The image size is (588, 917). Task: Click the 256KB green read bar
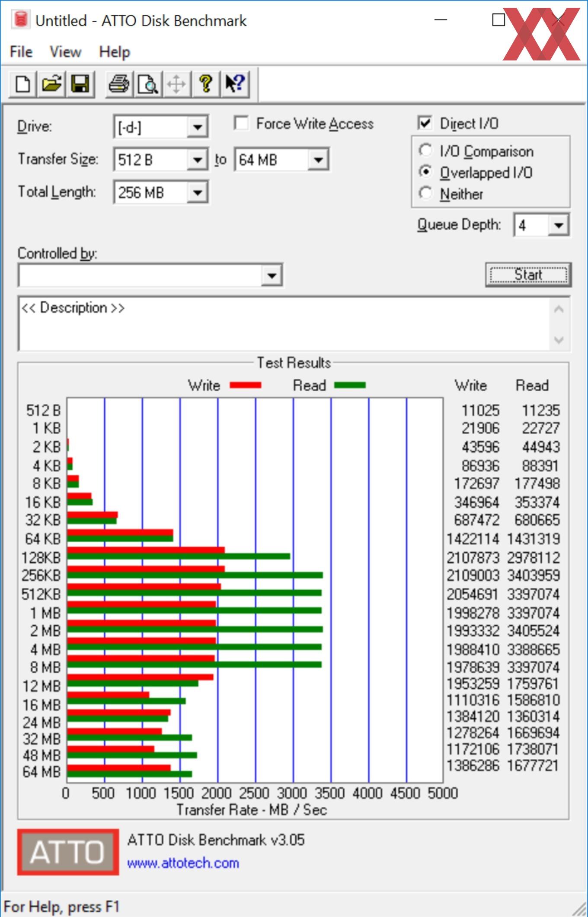tap(195, 575)
